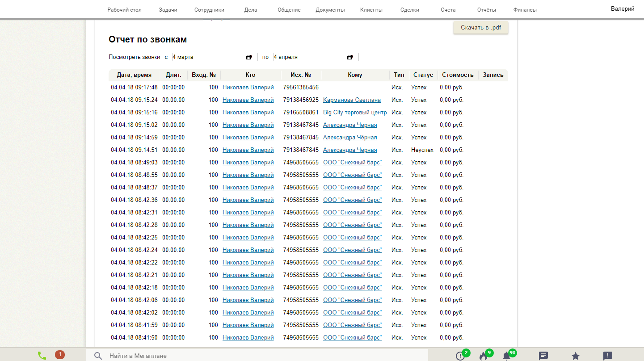Open favorites star icon in bottom bar

click(576, 356)
